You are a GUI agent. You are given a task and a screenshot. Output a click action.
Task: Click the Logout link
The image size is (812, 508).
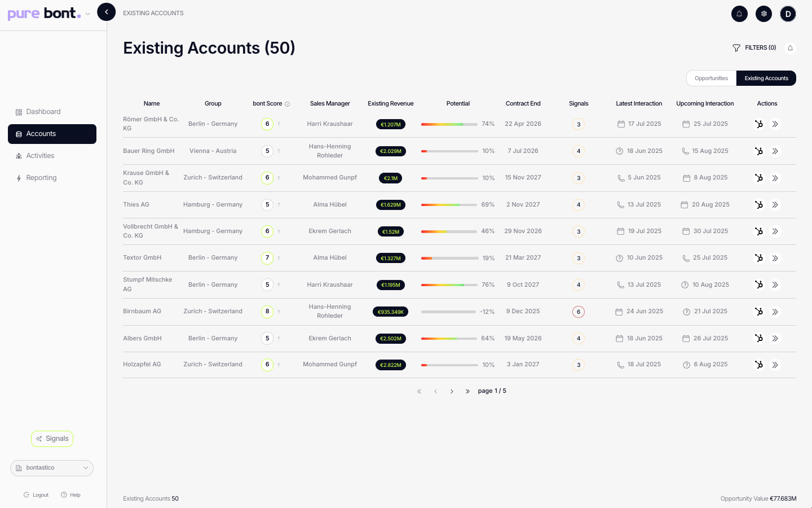[36, 495]
